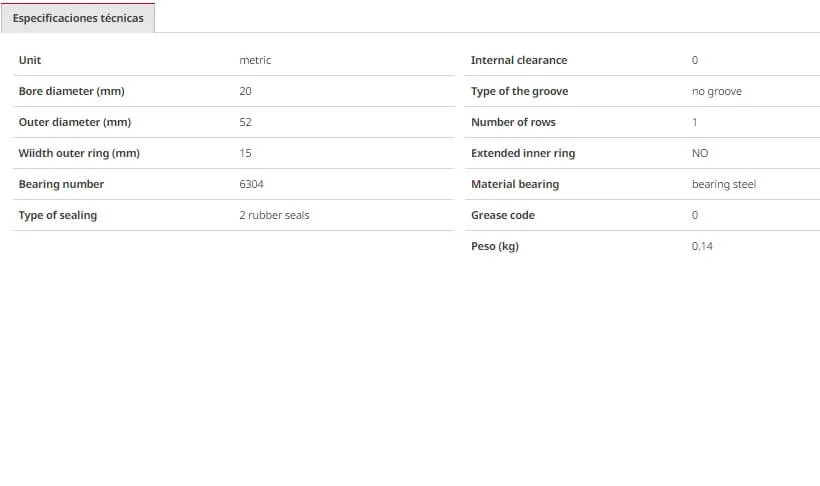
Task: Select bore diameter value 20
Action: 245,91
